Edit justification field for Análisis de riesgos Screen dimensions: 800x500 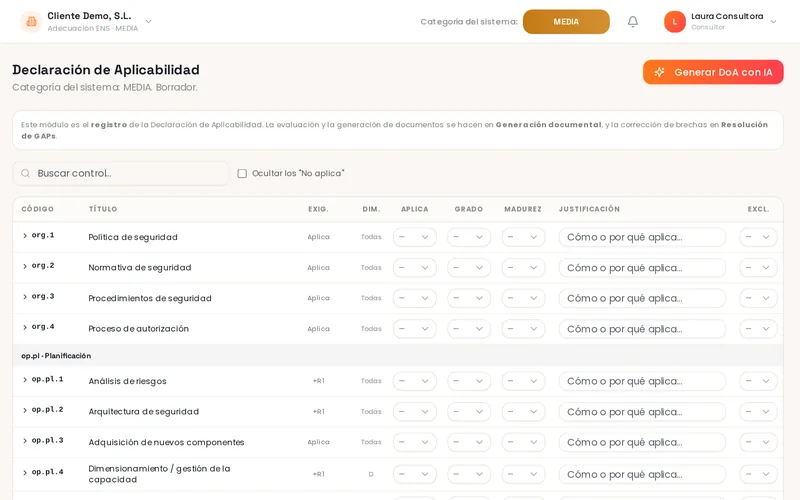[x=642, y=381]
